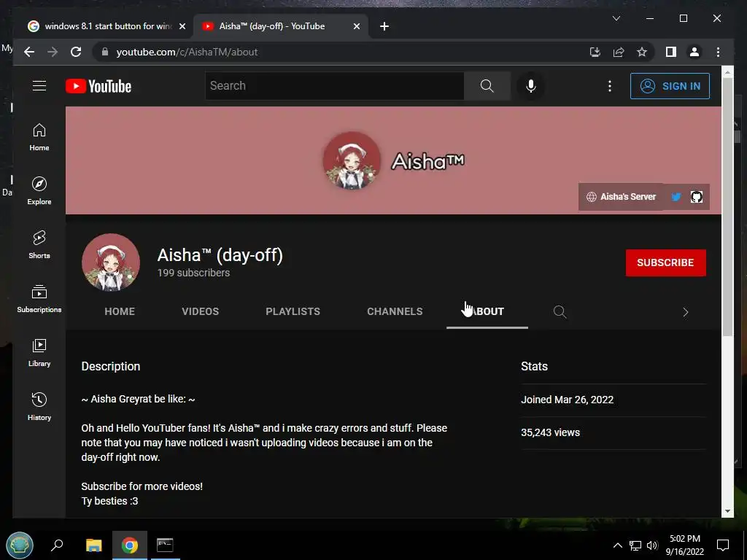Screen dimensions: 747x560
Task: Click the Windows Start orb
Action: (x=20, y=545)
